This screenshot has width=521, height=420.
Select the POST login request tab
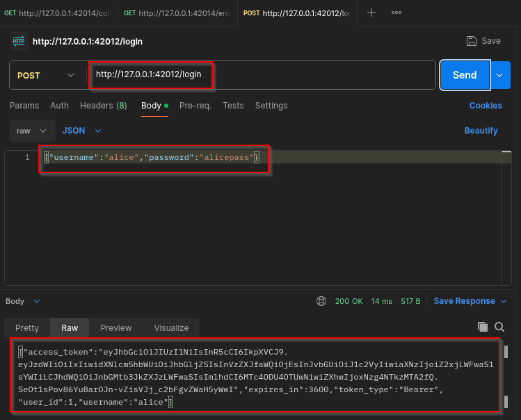[297, 13]
